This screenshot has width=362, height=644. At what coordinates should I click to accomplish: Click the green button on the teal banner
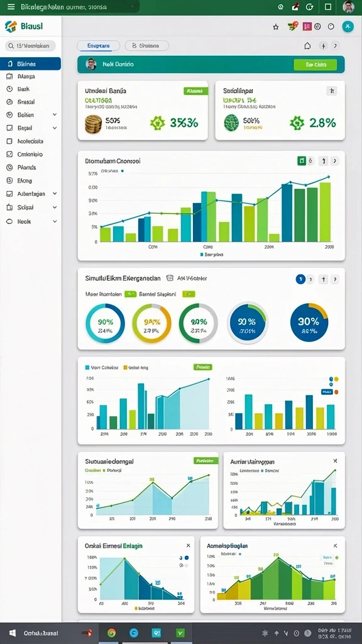click(315, 65)
